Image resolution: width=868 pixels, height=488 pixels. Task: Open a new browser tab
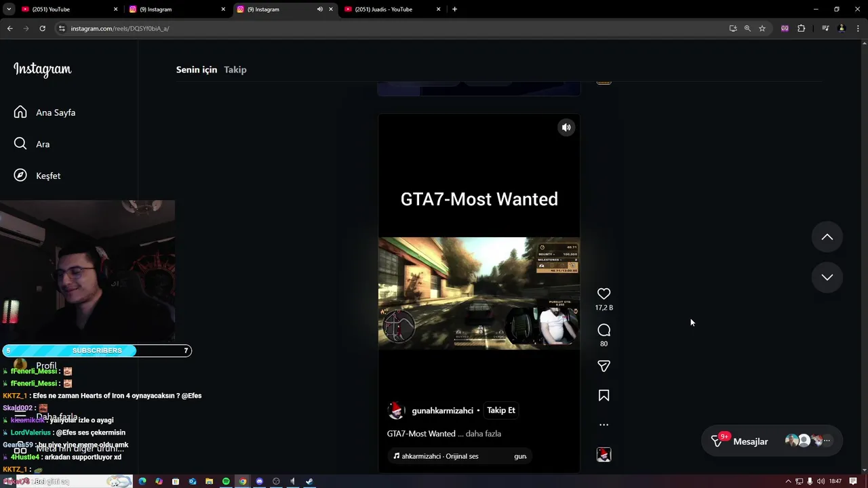[454, 9]
